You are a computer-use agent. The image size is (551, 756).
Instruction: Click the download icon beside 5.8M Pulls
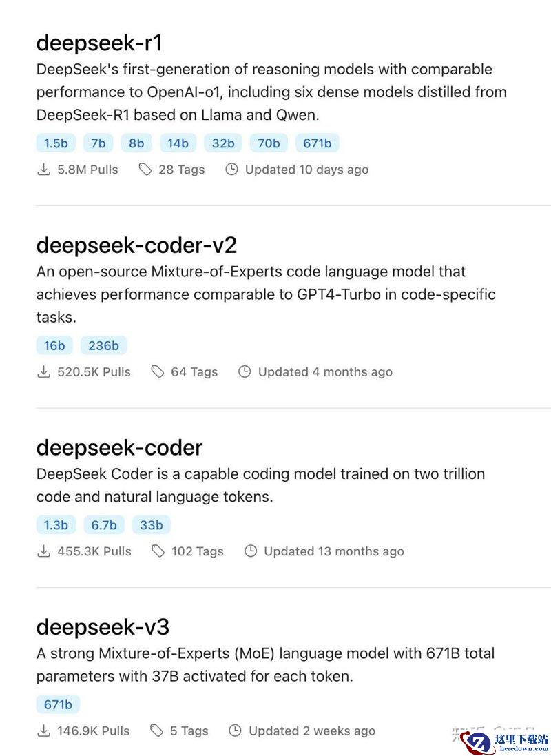coord(44,170)
